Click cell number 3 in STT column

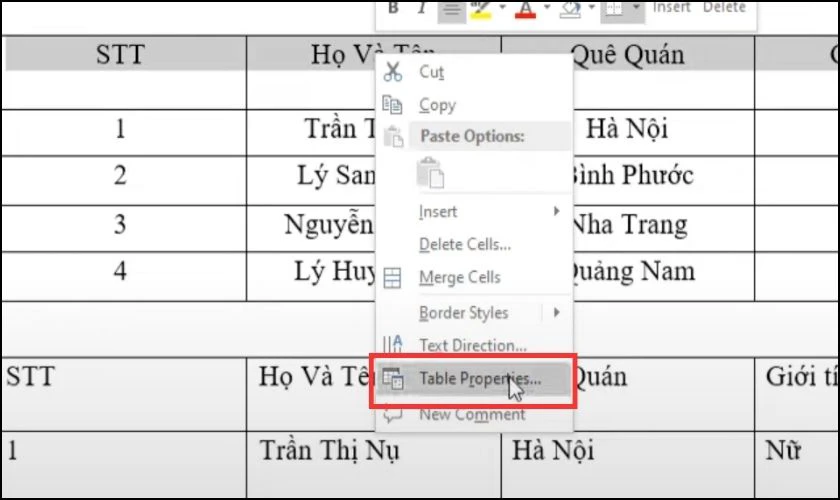(x=120, y=225)
